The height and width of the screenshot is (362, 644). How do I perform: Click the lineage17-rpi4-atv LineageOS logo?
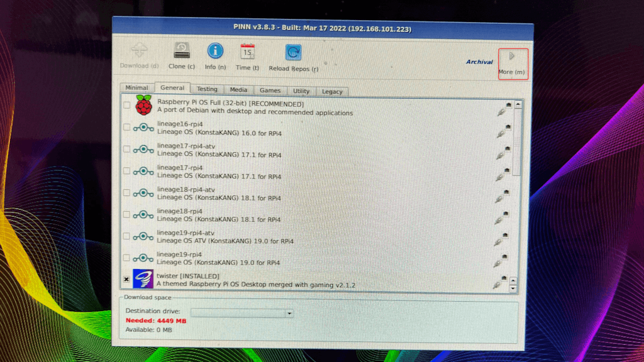click(x=143, y=150)
